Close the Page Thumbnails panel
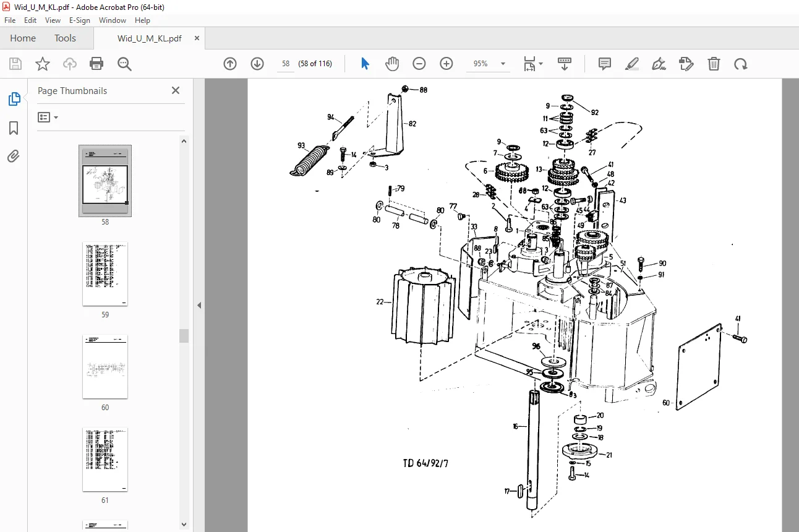Screen dimensions: 799x532 (x=176, y=90)
